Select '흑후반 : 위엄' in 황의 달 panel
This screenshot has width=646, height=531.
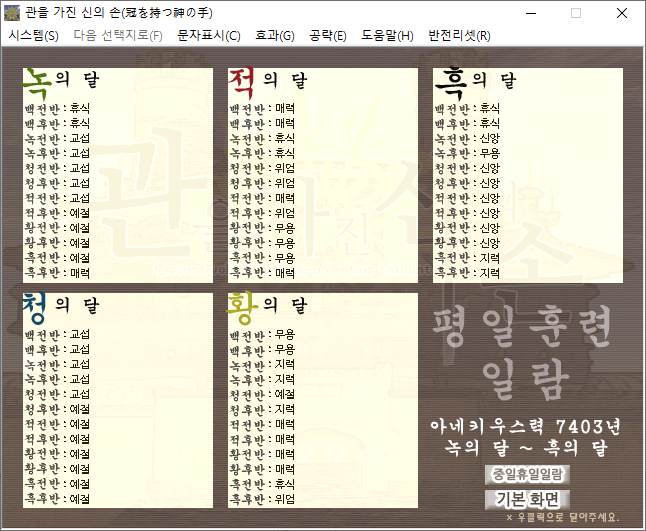(x=262, y=499)
